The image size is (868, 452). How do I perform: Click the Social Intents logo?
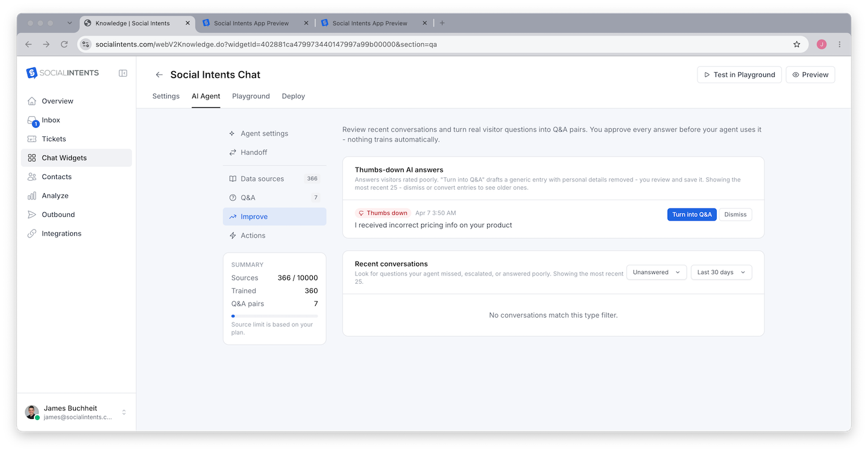[x=63, y=73]
